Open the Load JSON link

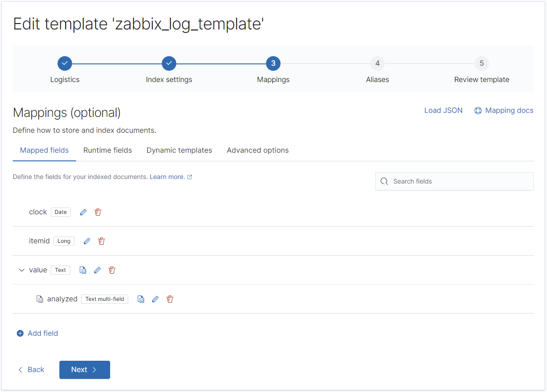point(443,111)
